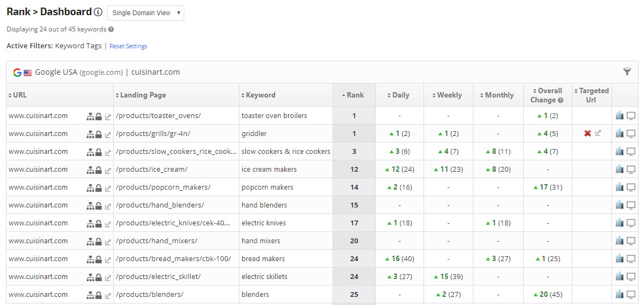Open the Single Domain View dropdown
This screenshot has height=305, width=644.
coord(145,13)
